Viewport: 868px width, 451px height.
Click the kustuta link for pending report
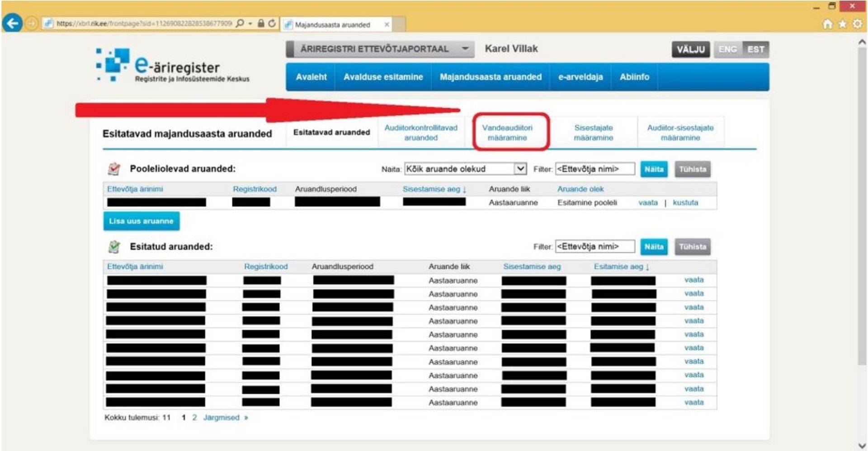pos(685,202)
